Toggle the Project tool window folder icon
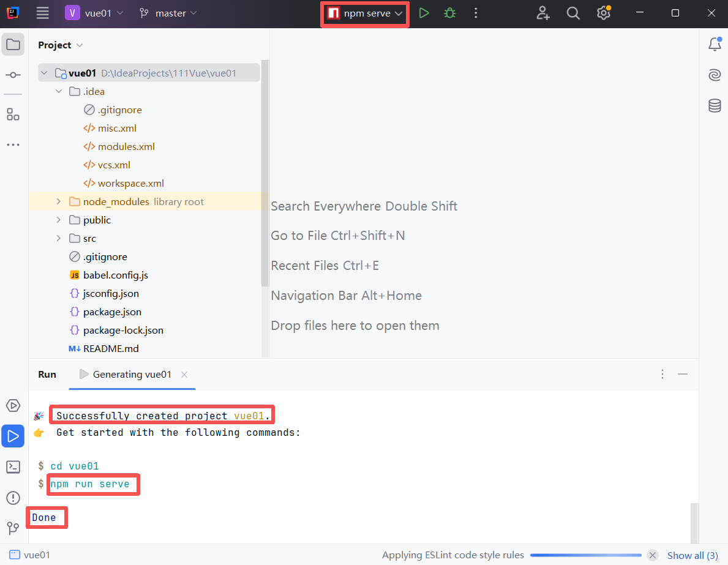728x565 pixels. [13, 45]
